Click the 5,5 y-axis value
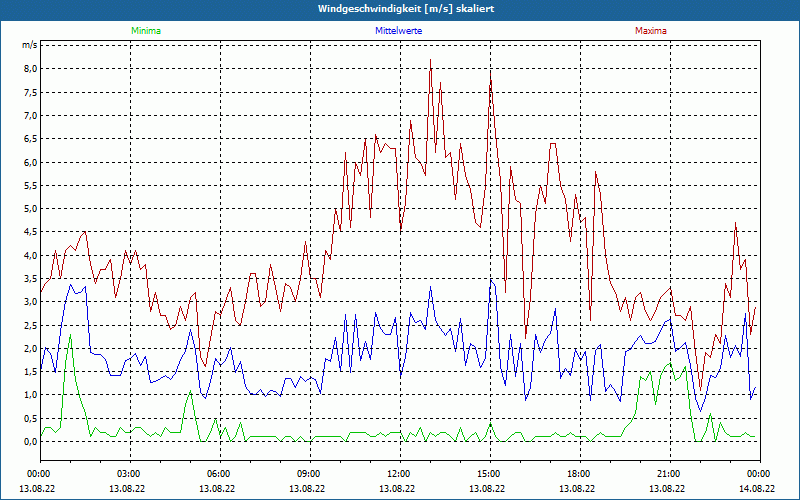Image resolution: width=800 pixels, height=500 pixels. [31, 186]
